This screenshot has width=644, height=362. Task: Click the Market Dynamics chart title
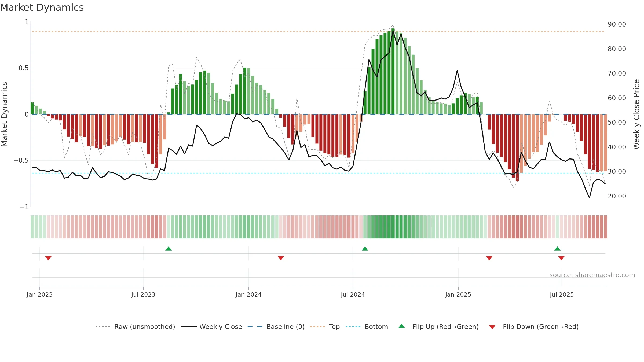click(42, 8)
